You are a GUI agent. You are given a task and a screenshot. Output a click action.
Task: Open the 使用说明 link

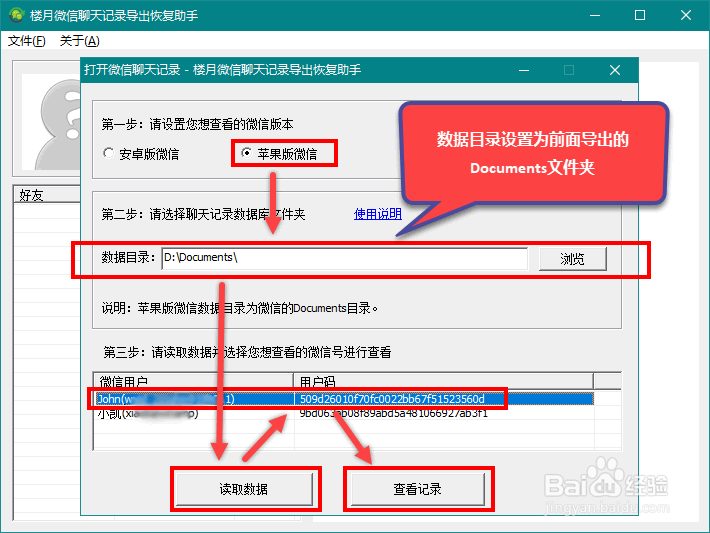377,214
